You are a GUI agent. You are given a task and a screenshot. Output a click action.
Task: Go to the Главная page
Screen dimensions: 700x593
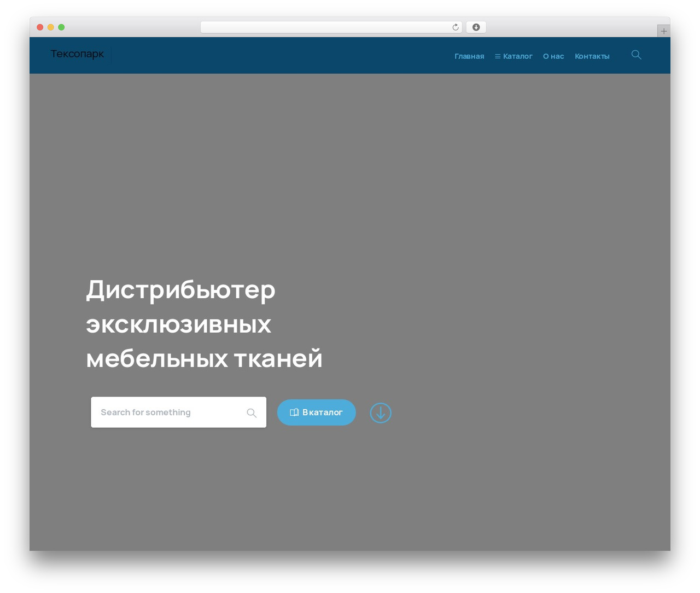tap(469, 56)
